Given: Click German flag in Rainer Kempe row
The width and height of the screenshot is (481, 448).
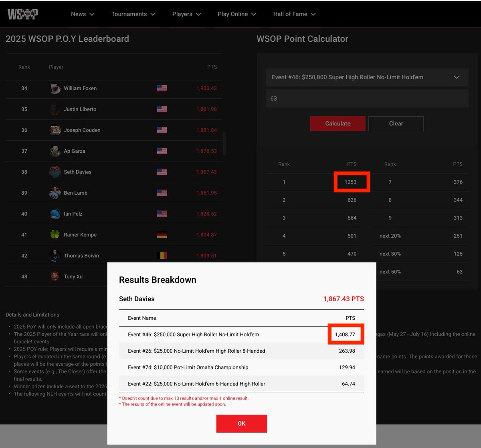Looking at the screenshot, I should point(162,234).
